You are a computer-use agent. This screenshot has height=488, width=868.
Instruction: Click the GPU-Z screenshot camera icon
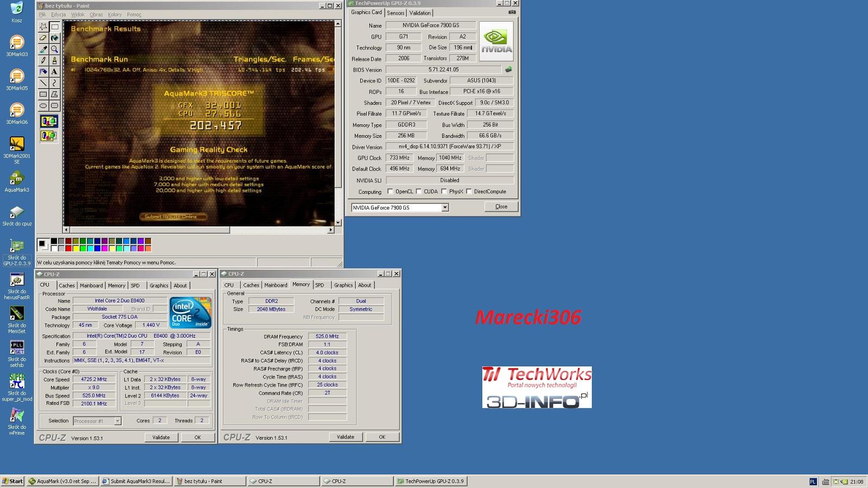(512, 12)
